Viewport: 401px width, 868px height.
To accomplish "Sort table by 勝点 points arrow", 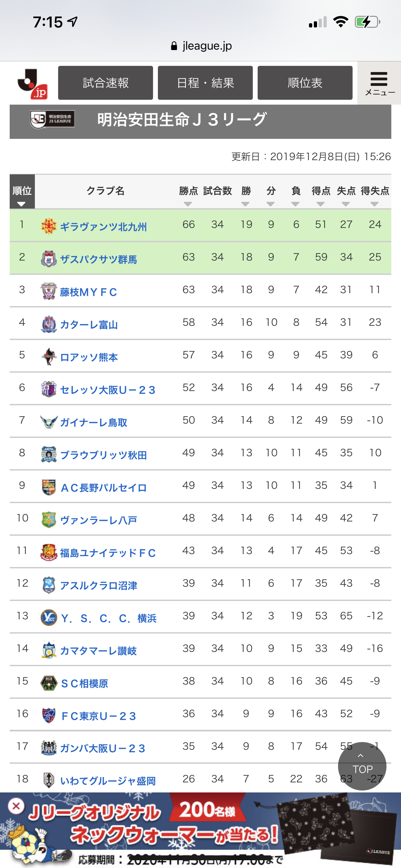I will click(188, 204).
